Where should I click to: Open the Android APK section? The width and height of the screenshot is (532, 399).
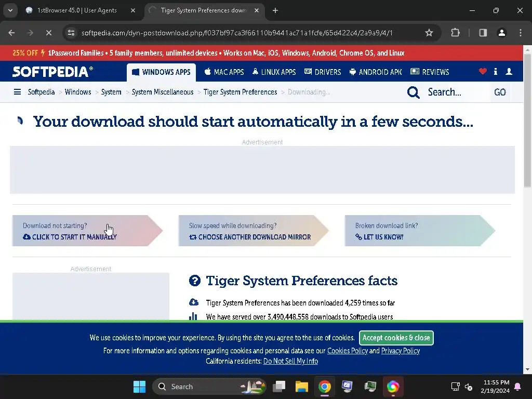pos(376,72)
